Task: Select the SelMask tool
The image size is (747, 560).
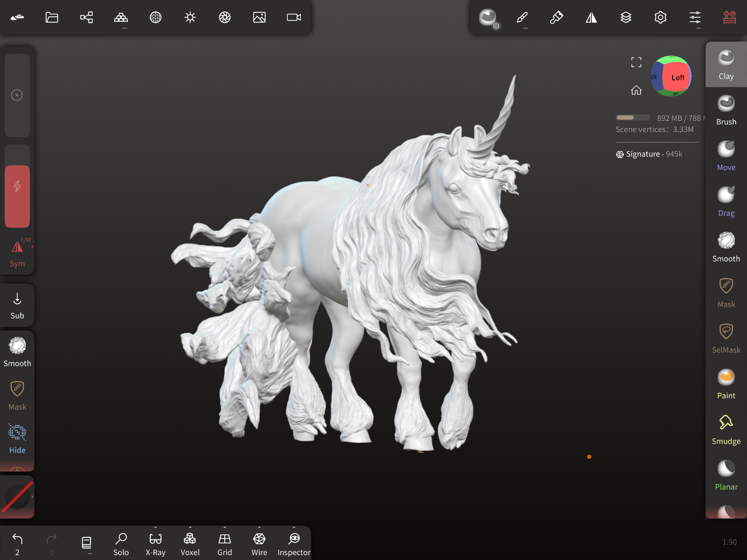Action: 726,338
